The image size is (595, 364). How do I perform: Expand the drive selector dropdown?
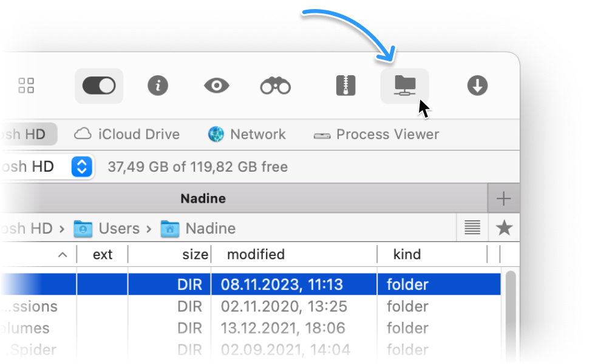[x=81, y=166]
